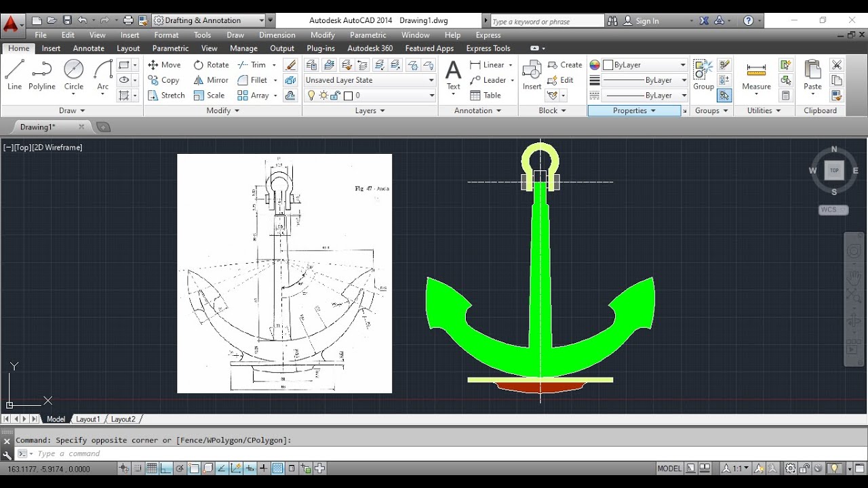Toggle Polar Tracking in status bar

pyautogui.click(x=180, y=468)
